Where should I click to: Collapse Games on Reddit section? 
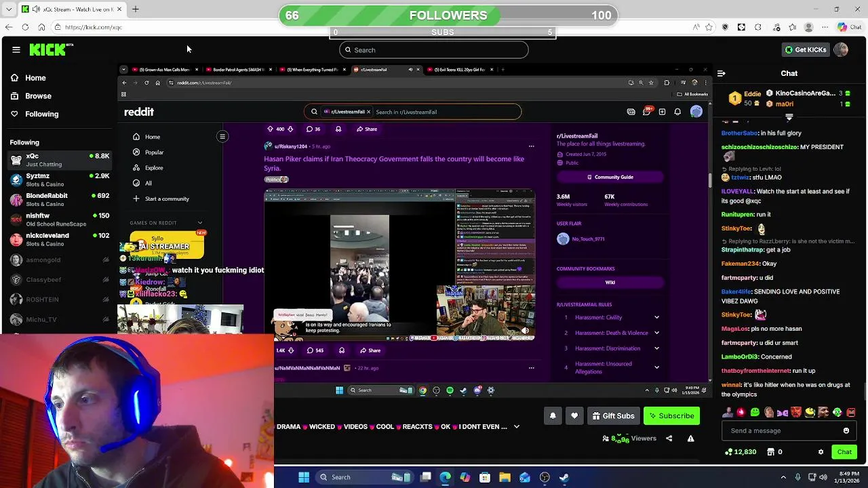(x=199, y=223)
